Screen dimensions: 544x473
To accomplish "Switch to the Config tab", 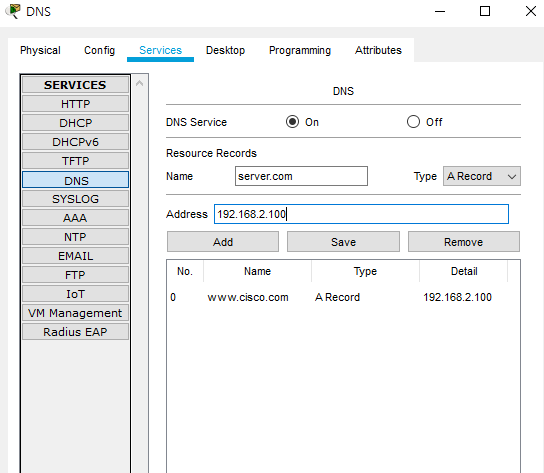I will 100,50.
